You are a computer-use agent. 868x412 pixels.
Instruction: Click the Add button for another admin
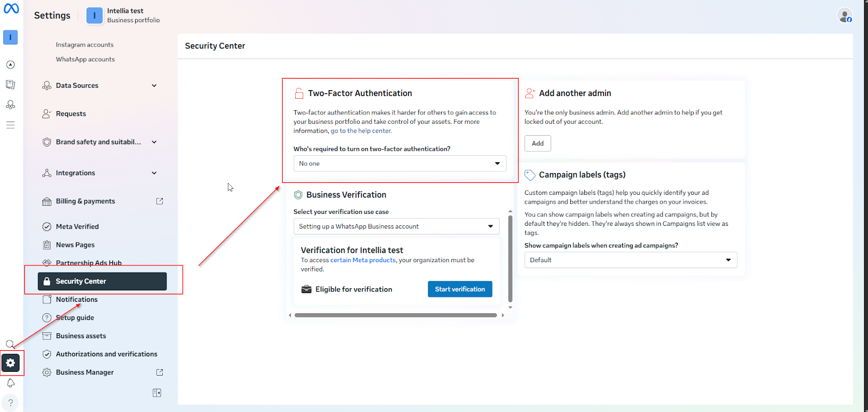(538, 143)
